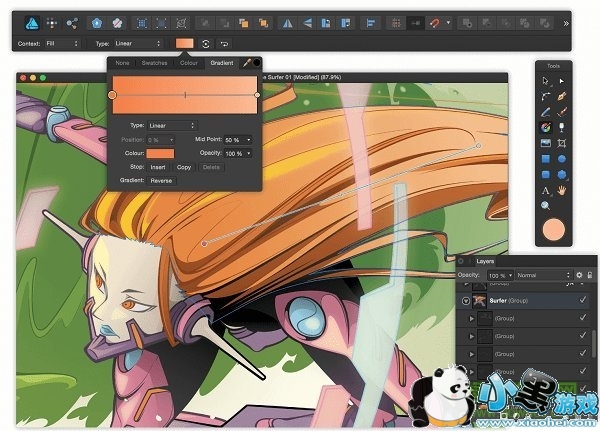Open the Context Fill dropdown
Image resolution: width=600 pixels, height=431 pixels.
tap(75, 44)
